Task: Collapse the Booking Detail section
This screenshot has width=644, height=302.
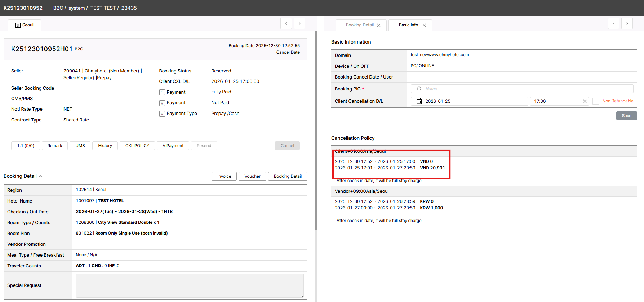Action: tap(40, 176)
